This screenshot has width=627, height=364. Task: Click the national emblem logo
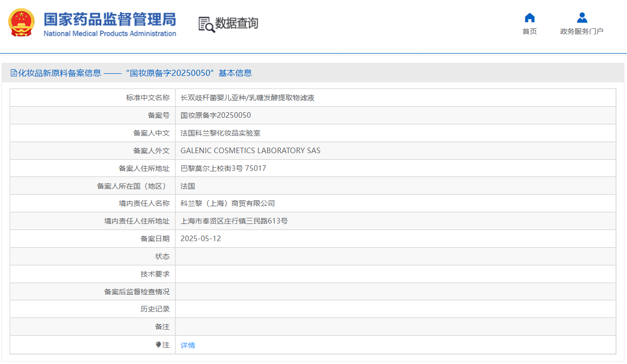pos(22,22)
